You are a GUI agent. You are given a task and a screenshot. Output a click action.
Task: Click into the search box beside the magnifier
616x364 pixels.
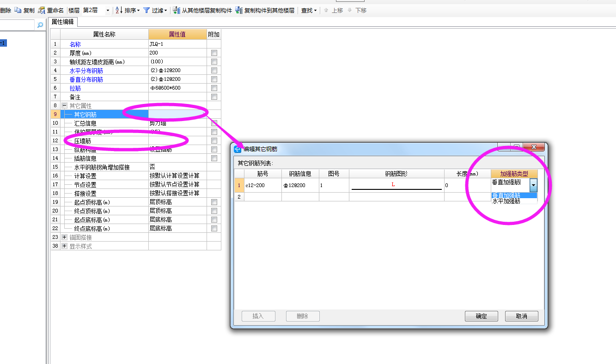[17, 25]
